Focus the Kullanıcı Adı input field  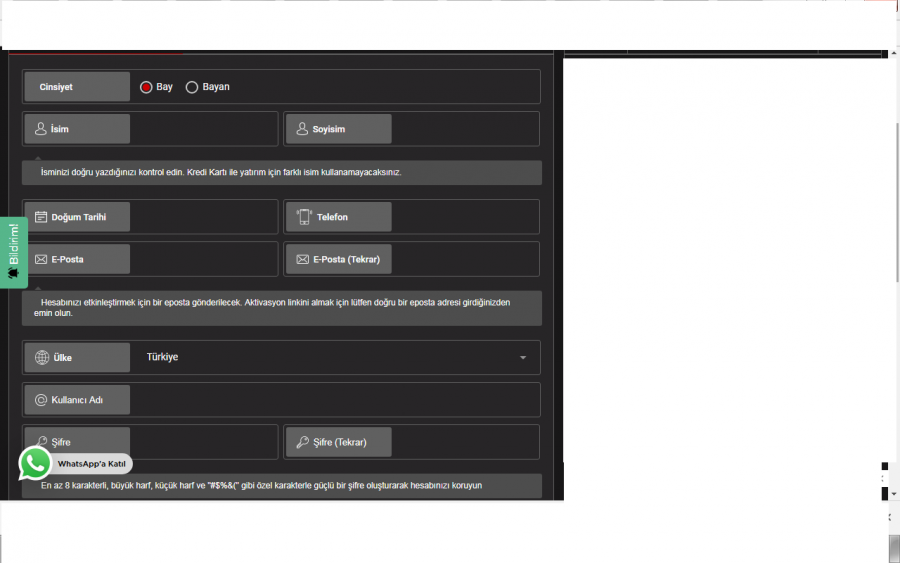point(335,400)
